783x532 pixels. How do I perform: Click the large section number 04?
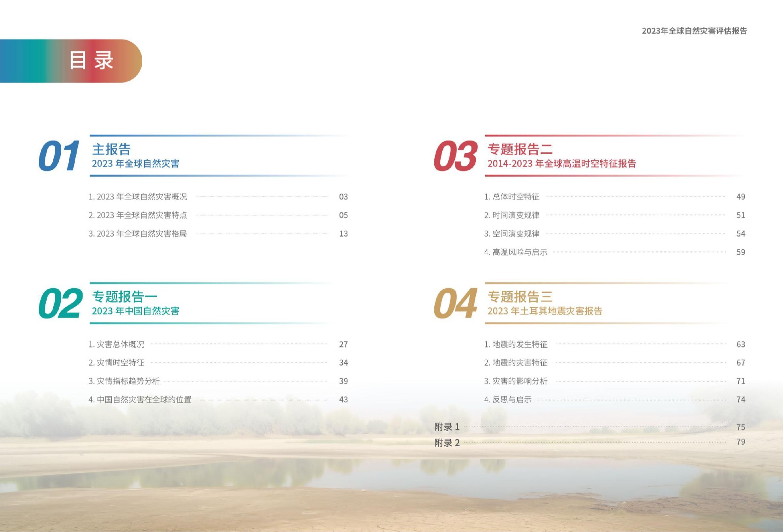coord(456,303)
